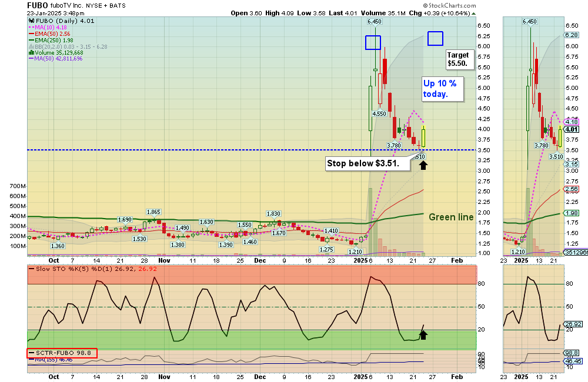Select the MA(10) 4.18 legend entry
The height and width of the screenshot is (382, 588).
pyautogui.click(x=48, y=28)
